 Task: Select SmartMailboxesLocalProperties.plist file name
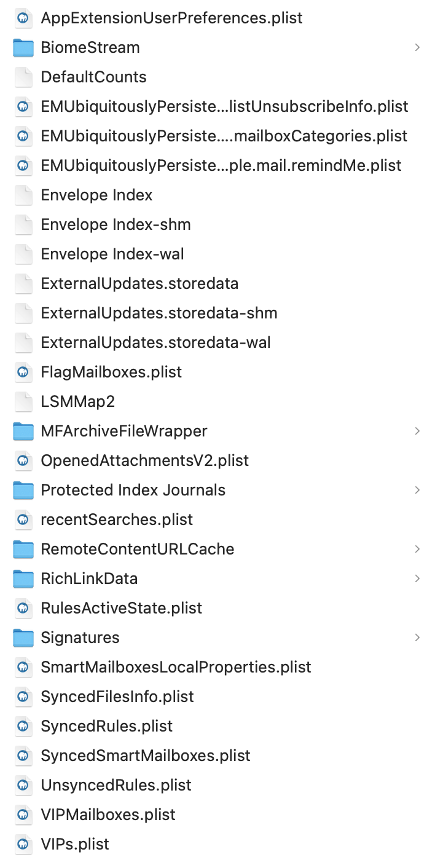point(176,667)
